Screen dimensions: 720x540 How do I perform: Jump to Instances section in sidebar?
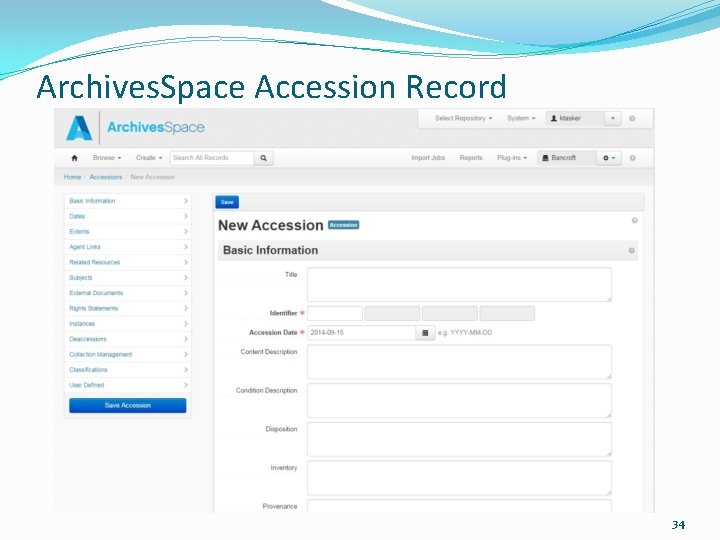[128, 324]
